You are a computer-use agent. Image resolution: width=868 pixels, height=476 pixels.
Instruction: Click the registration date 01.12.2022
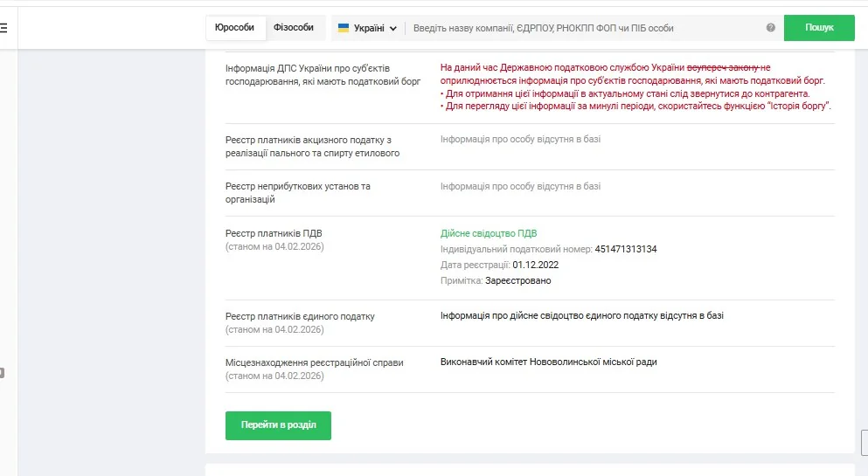coord(535,265)
